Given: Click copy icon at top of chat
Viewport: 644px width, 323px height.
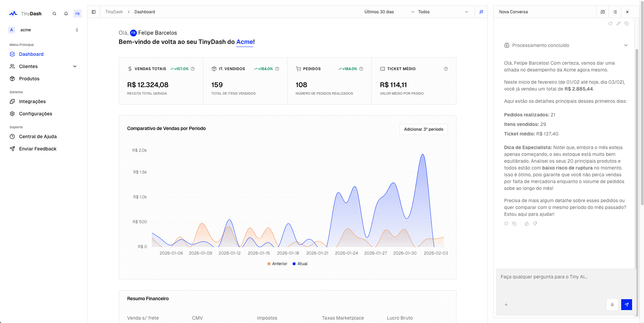Looking at the screenshot, I should (x=627, y=23).
